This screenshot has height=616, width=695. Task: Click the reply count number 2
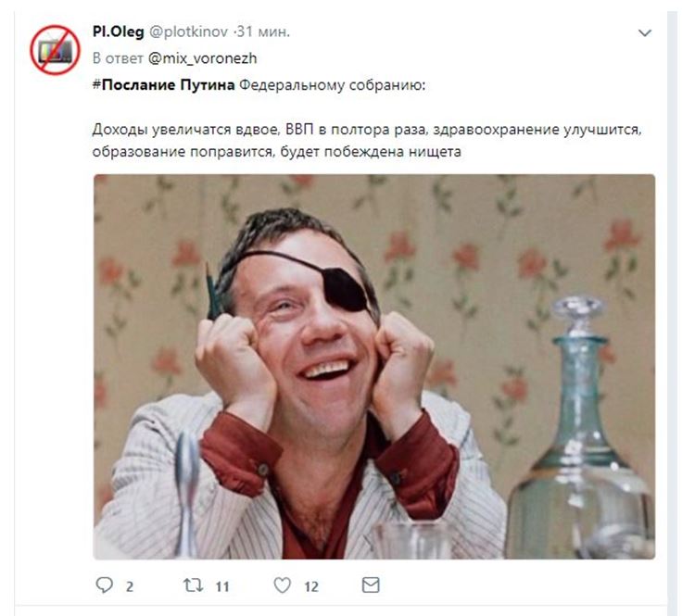(x=130, y=586)
